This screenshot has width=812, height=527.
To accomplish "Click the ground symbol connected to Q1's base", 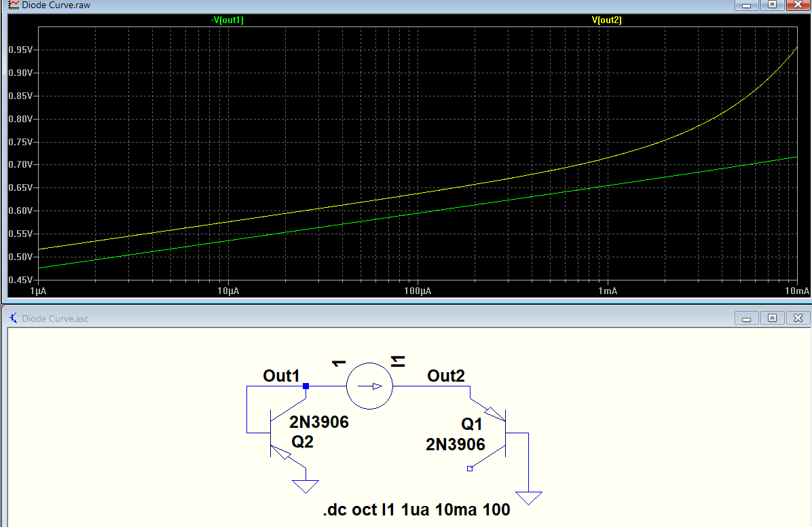I will pos(529,498).
